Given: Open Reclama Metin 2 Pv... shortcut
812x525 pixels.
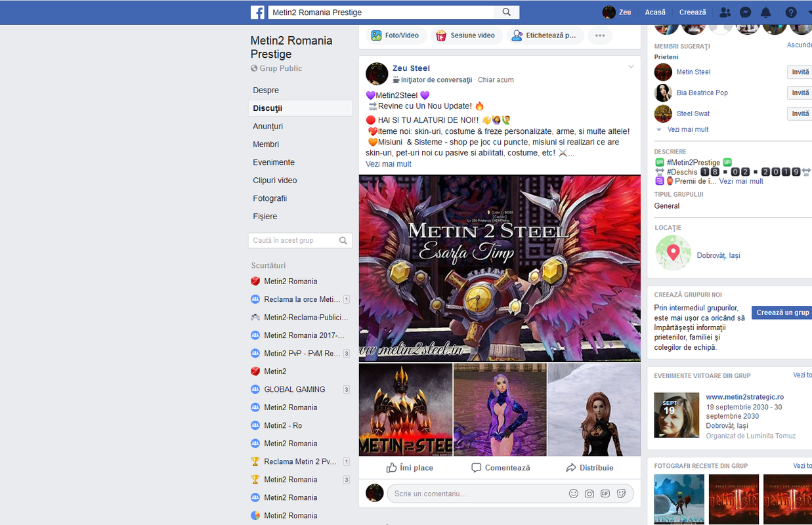Looking at the screenshot, I should pos(300,461).
